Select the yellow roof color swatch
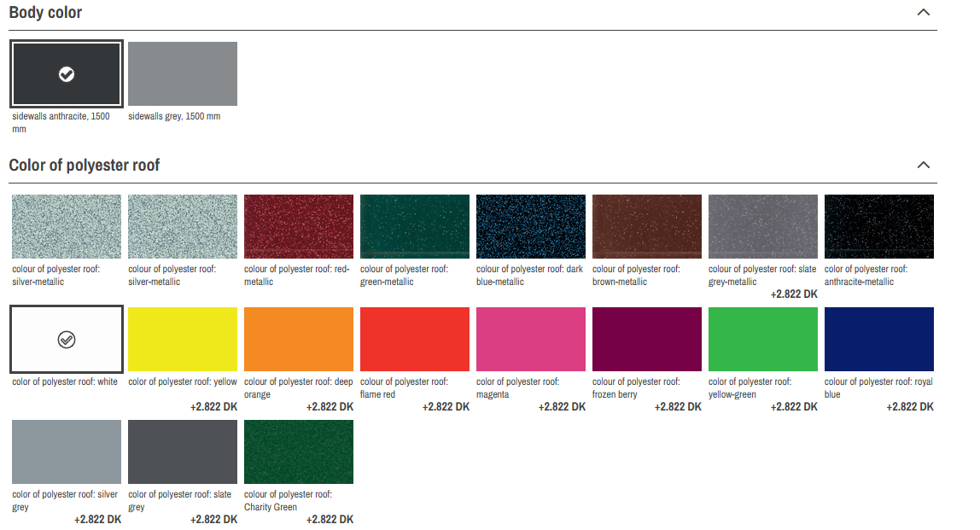980x530 pixels. pos(182,339)
